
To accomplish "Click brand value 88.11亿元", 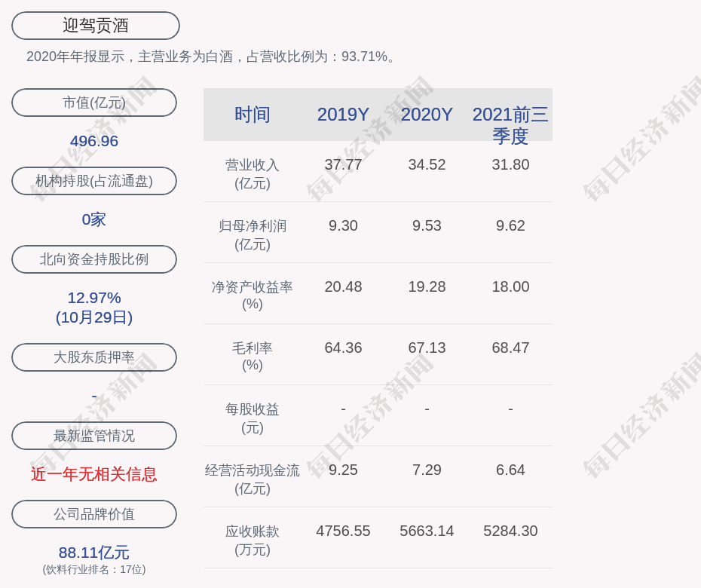I will [x=94, y=553].
